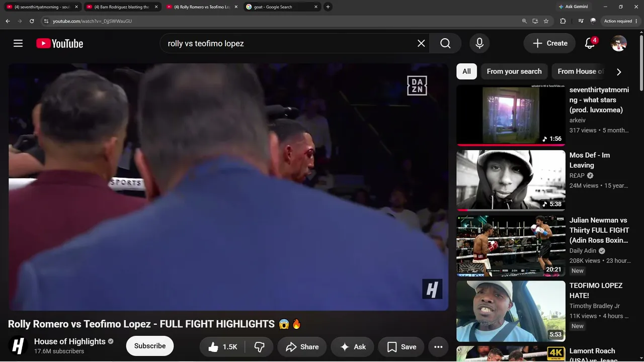Bookmark this page with the star
Screen dimensions: 644x362
[546, 21]
